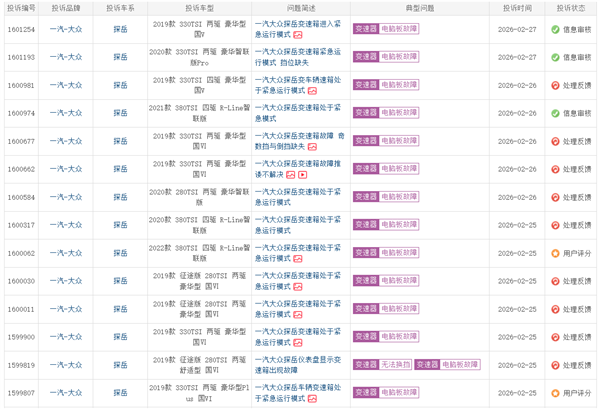The height and width of the screenshot is (409, 600).
Task: Click the 无法换挡 tag in complaint 1599819
Action: 396,366
